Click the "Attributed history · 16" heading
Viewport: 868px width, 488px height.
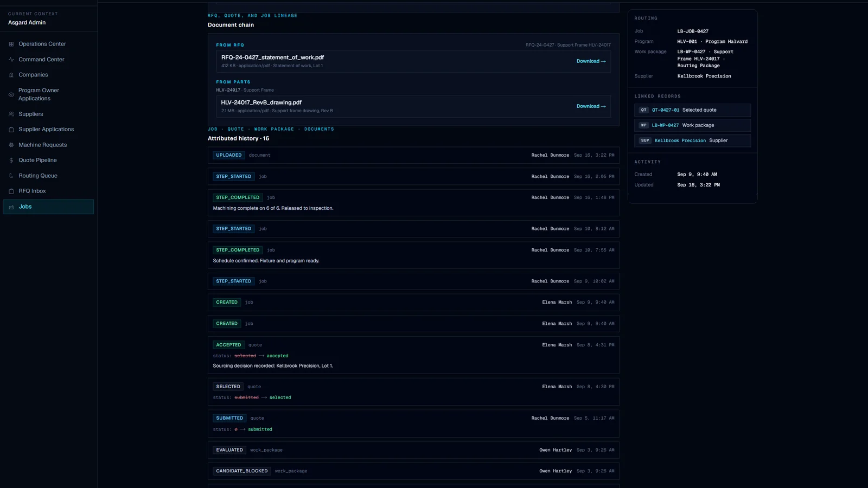239,139
